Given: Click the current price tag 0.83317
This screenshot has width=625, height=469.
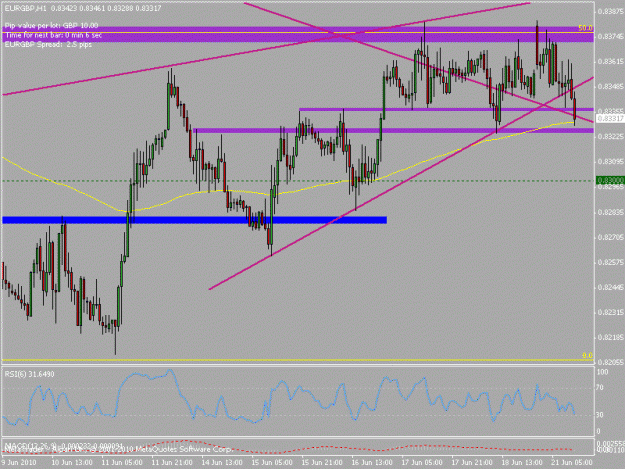Looking at the screenshot, I should click(x=610, y=118).
